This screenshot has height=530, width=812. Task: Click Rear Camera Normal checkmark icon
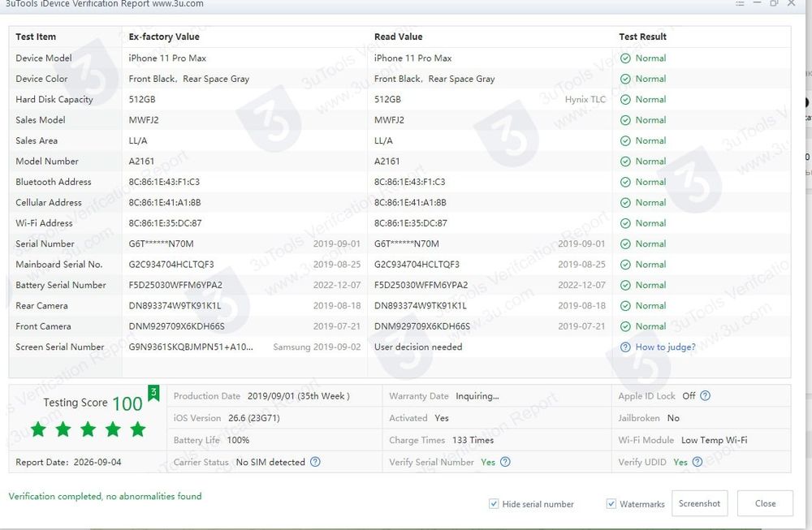625,306
